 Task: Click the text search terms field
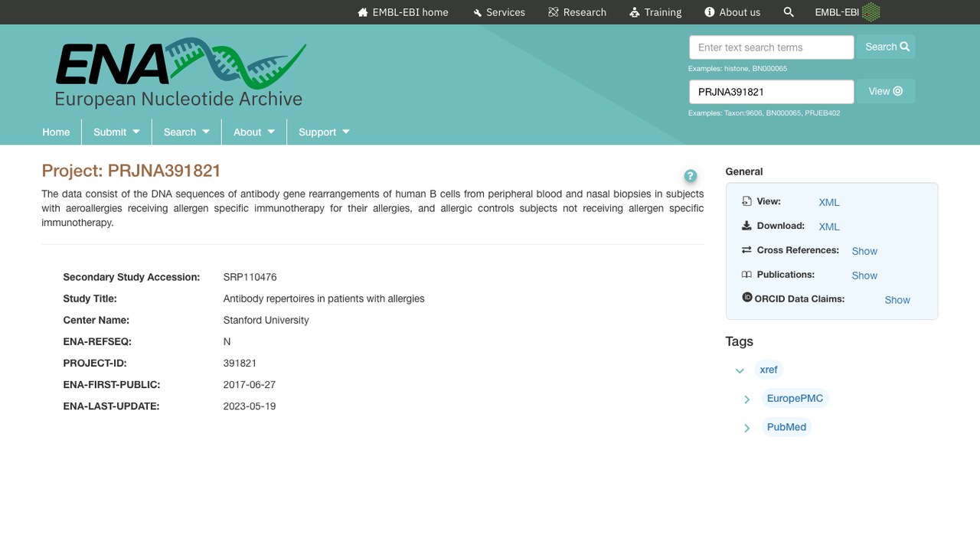pos(771,47)
